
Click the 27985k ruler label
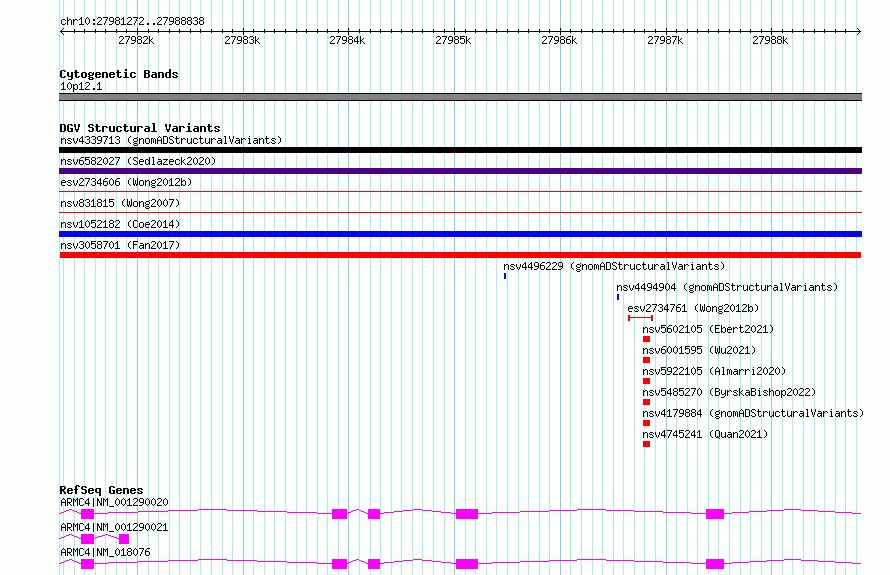pyautogui.click(x=453, y=40)
